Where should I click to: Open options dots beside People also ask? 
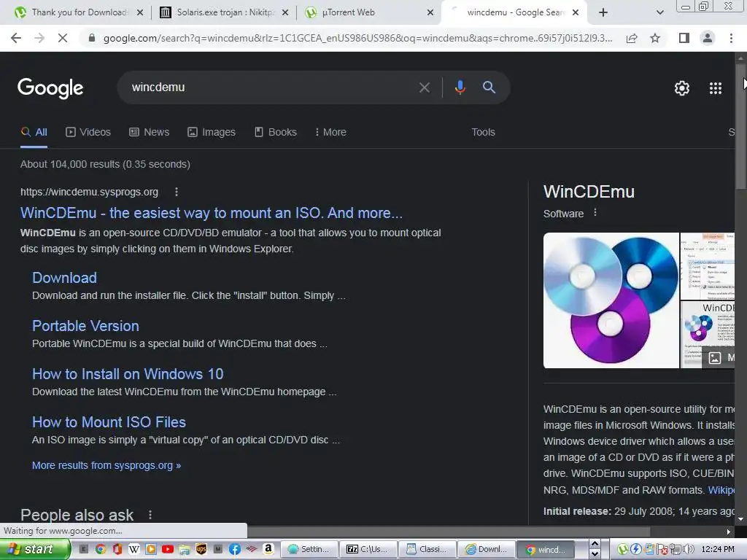150,515
